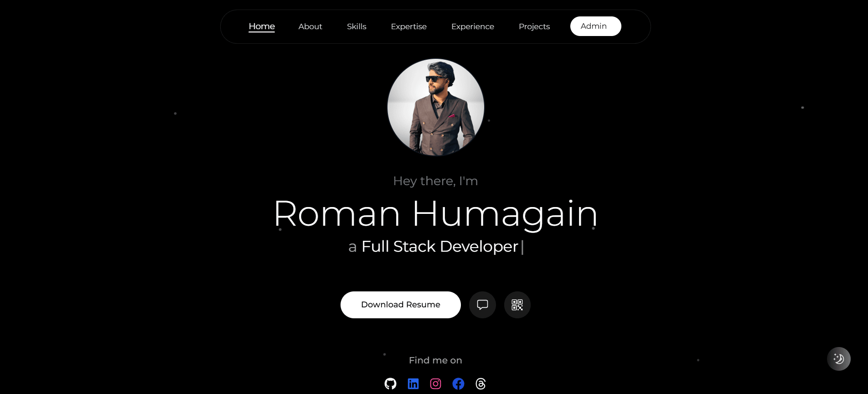Open the About section
The height and width of the screenshot is (394, 868).
click(x=310, y=26)
